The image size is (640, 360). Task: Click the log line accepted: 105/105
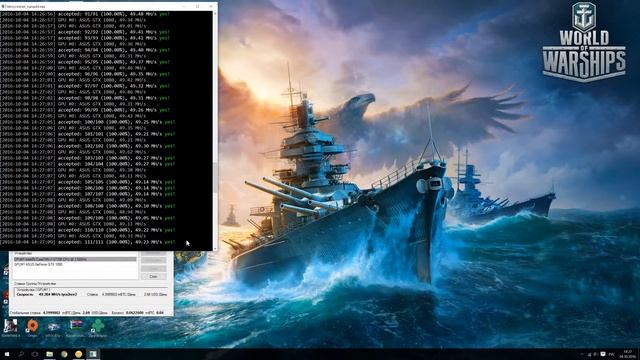[x=87, y=182]
